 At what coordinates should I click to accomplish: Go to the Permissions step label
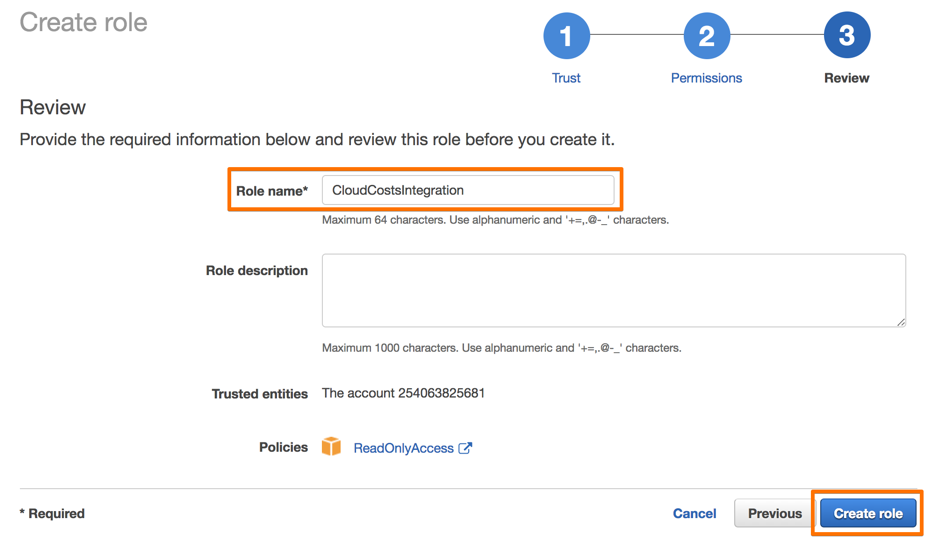click(x=706, y=78)
